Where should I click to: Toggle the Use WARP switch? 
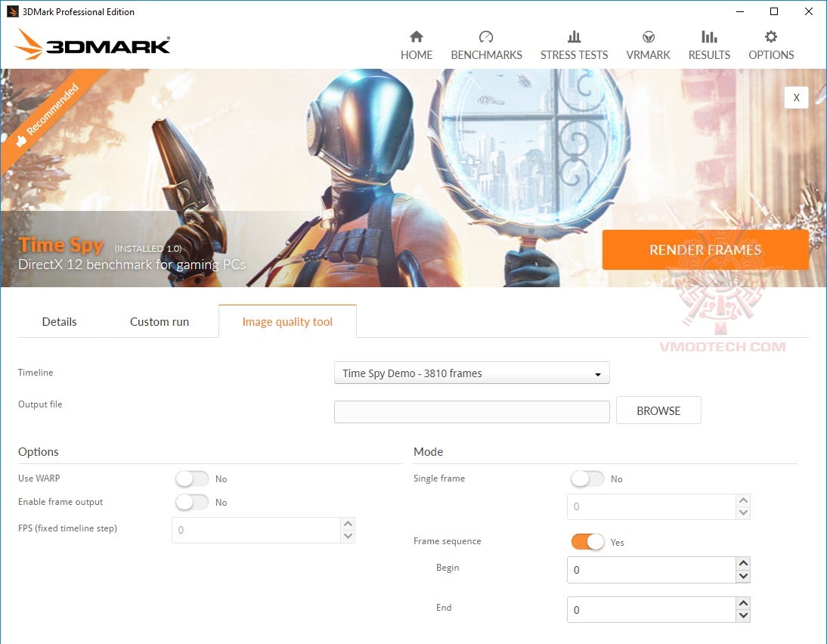click(x=192, y=478)
